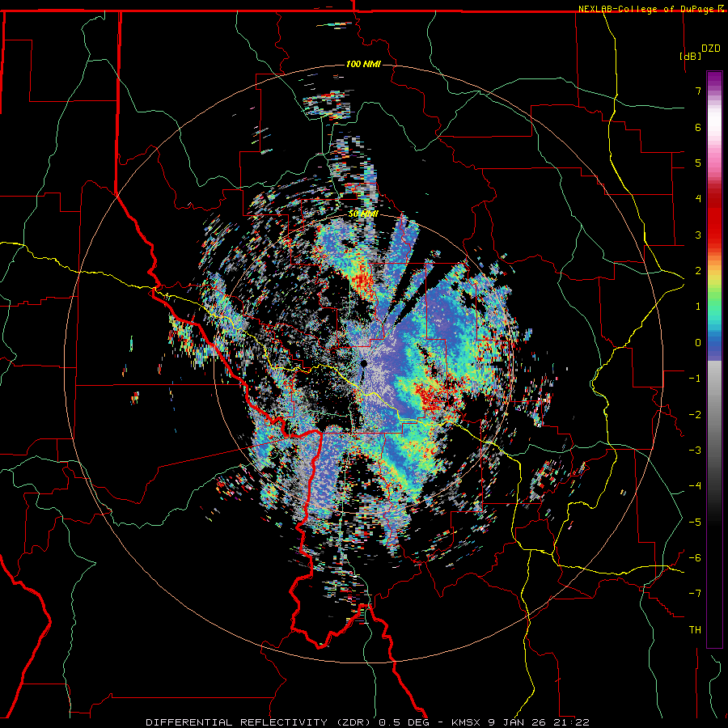Click the -6 tick label on the color scale
This screenshot has width=728, height=728.
[695, 558]
